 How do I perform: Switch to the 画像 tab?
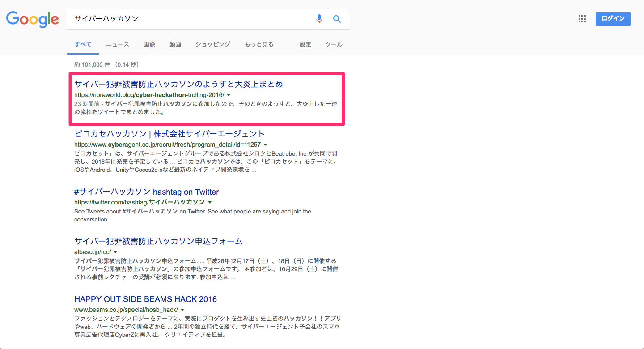pyautogui.click(x=149, y=44)
